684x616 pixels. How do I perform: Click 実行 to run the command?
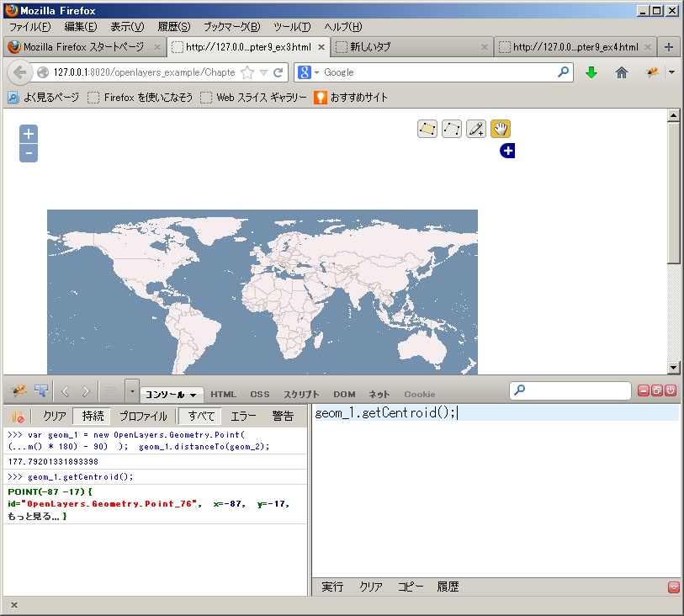tap(332, 587)
